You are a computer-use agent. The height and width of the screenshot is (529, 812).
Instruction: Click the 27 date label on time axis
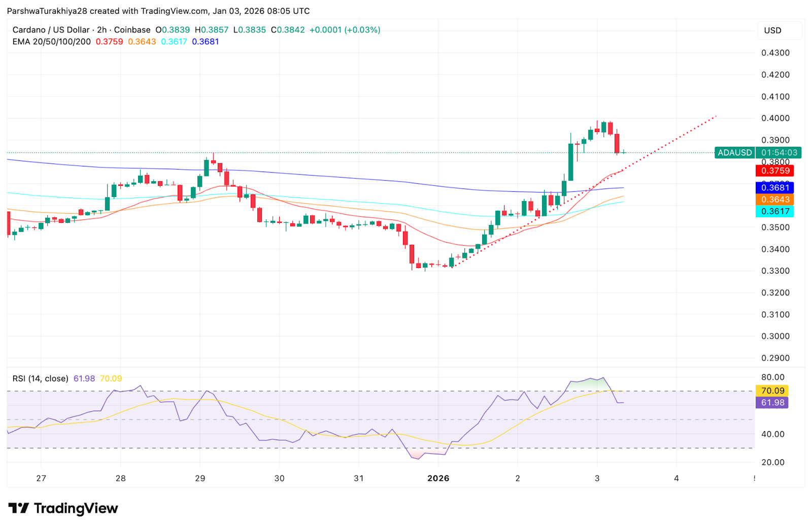[x=40, y=478]
